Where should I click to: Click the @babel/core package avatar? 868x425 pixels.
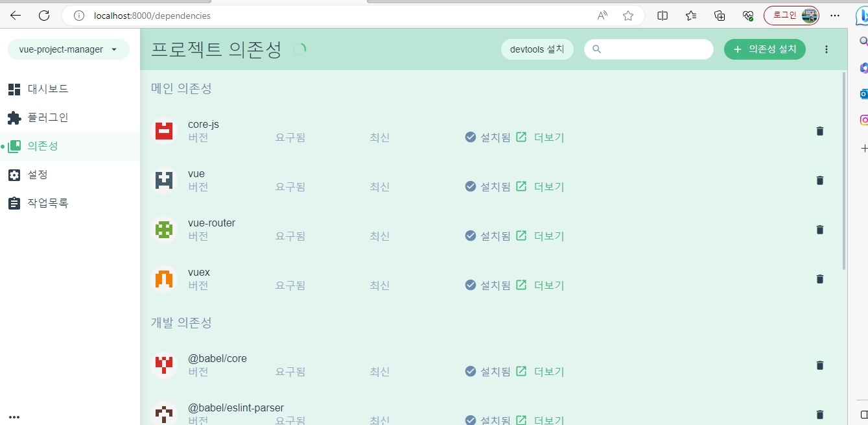(x=164, y=365)
